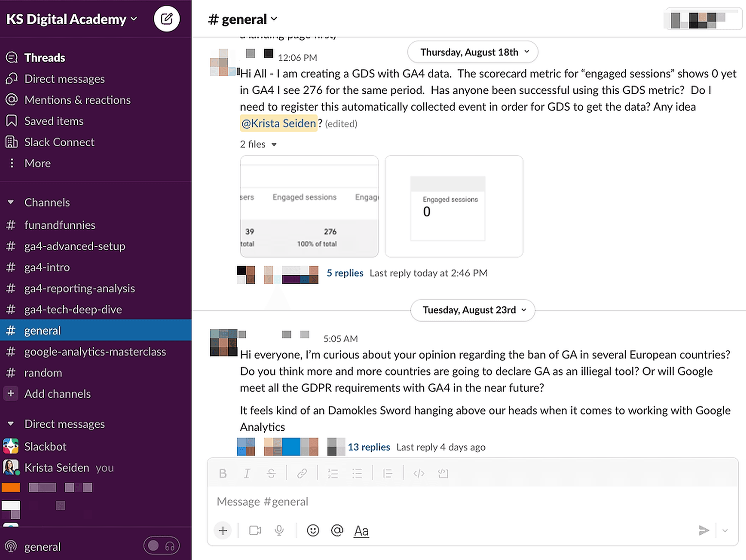Click the 12:06 PM message timestamp
Viewport: 746px width, 560px height.
pyautogui.click(x=297, y=58)
